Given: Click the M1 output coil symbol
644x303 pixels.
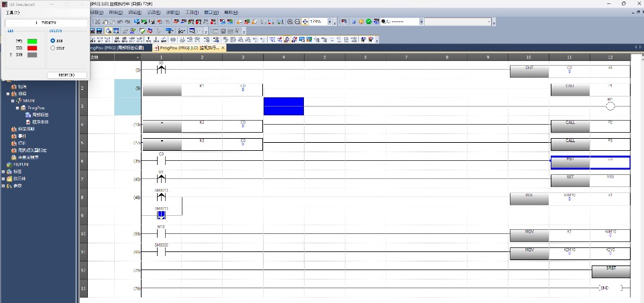Looking at the screenshot, I should (610, 107).
